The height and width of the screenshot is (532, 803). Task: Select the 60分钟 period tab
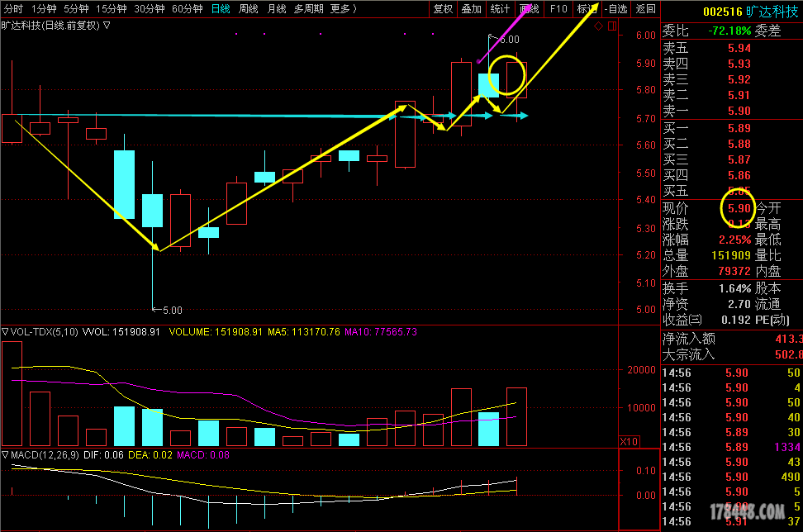[187, 9]
